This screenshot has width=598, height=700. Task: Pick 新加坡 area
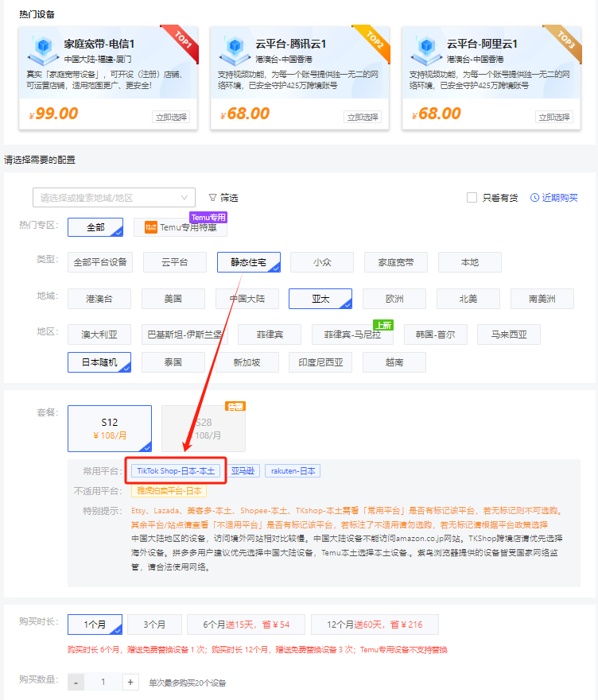[247, 362]
